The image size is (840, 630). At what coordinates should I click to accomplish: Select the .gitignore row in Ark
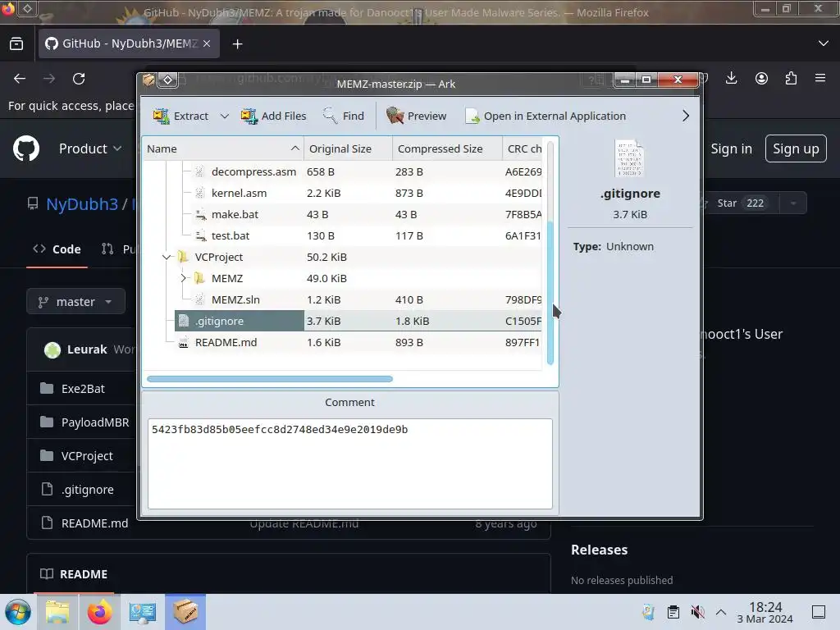(x=343, y=321)
